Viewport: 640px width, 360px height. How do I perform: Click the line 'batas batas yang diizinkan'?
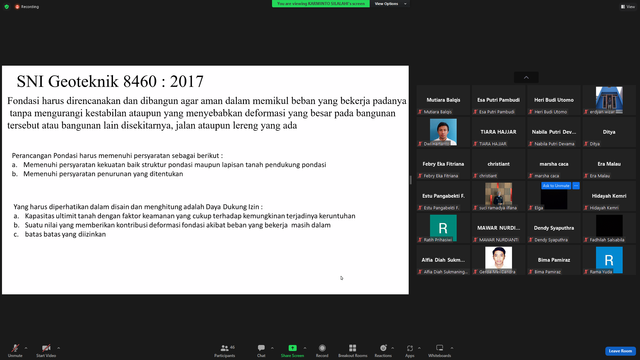[65, 234]
